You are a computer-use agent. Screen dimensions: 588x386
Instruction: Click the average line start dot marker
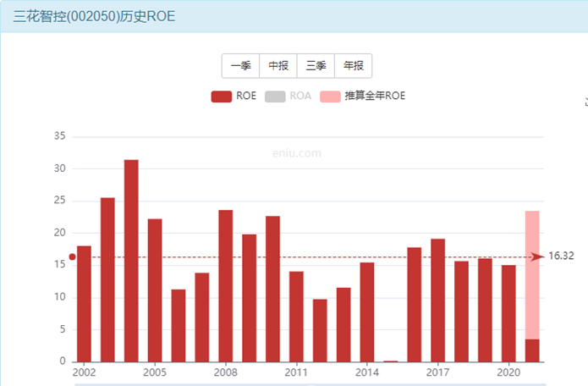[x=73, y=257]
